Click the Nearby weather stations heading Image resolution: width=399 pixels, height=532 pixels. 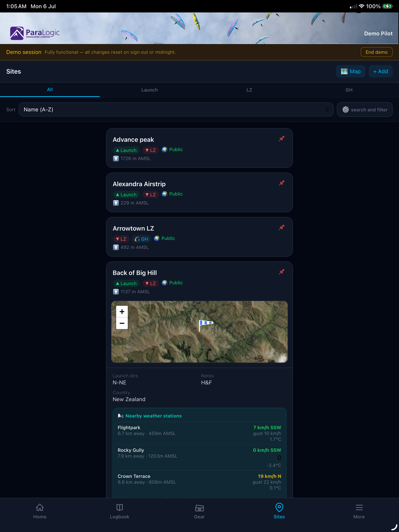[x=153, y=416]
